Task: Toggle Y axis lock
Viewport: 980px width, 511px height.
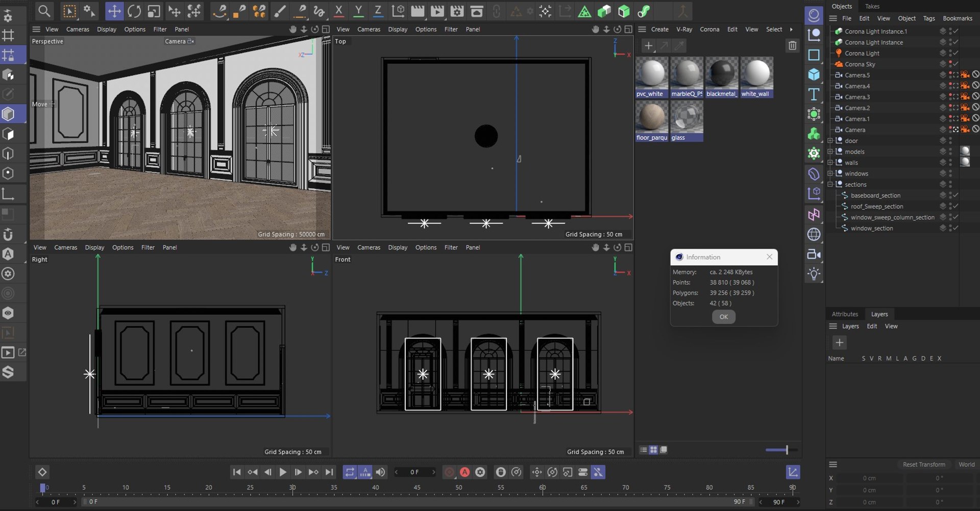Action: 358,11
